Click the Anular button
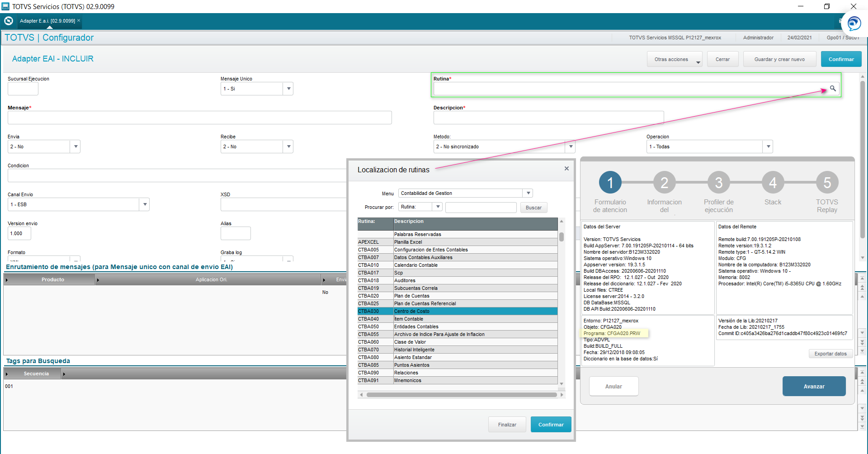 [x=613, y=386]
